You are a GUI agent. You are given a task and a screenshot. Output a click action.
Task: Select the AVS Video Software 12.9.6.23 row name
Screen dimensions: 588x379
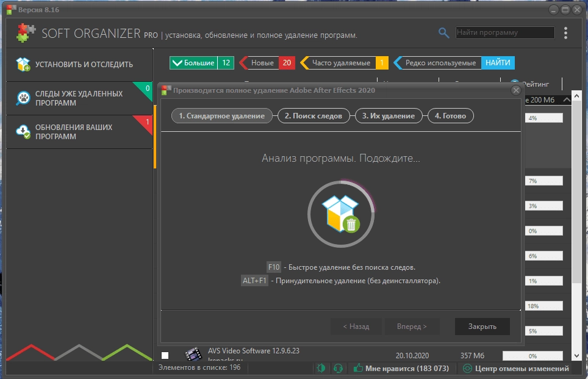pyautogui.click(x=254, y=351)
